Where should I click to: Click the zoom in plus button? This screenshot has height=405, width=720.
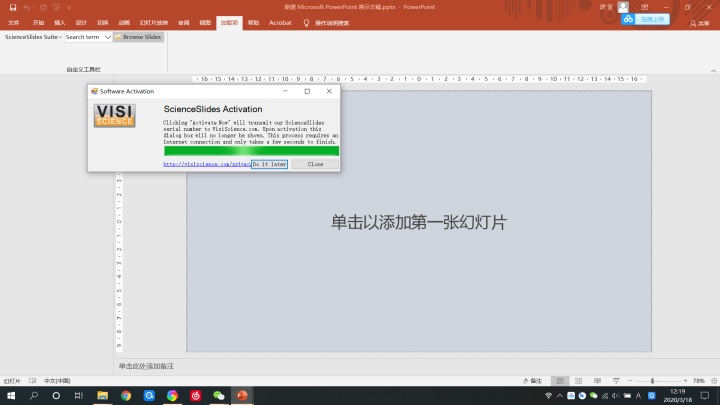[685, 381]
